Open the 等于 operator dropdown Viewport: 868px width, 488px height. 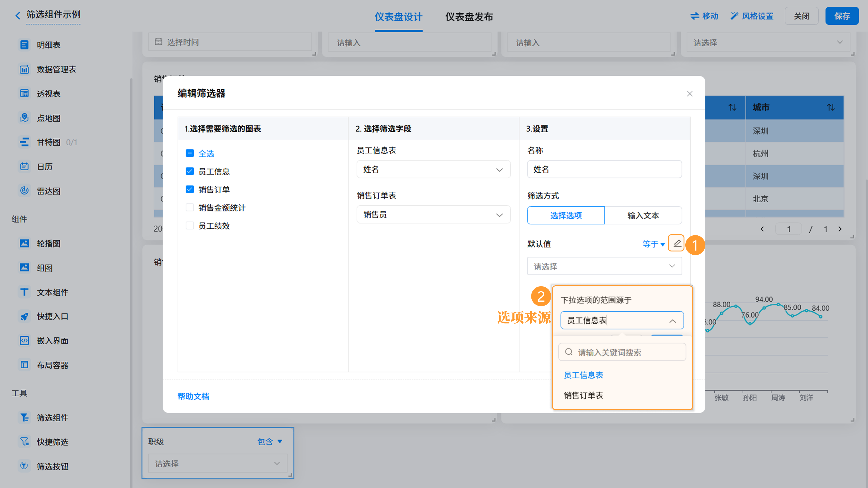(x=653, y=244)
